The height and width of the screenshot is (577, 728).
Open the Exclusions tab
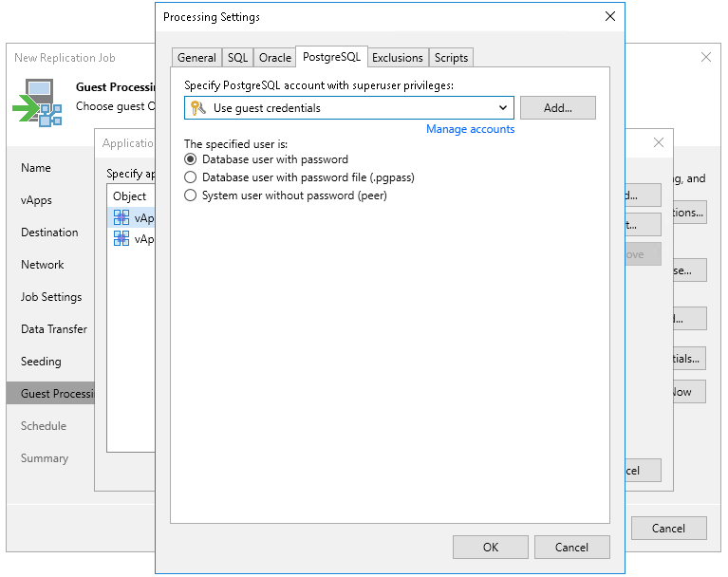[398, 58]
